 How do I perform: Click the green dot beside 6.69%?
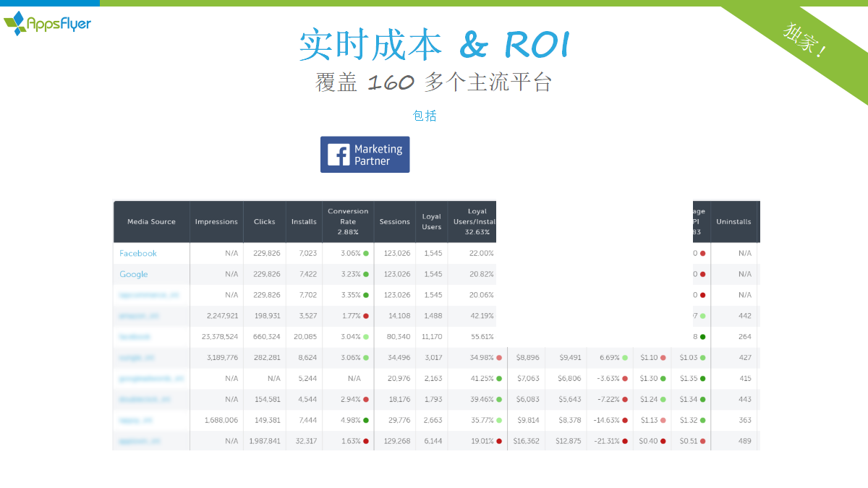[625, 358]
